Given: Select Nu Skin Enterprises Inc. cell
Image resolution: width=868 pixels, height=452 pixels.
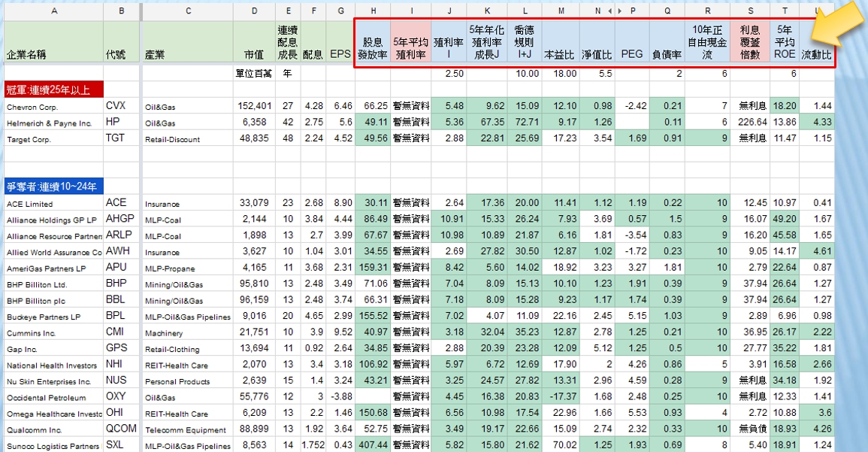Looking at the screenshot, I should 53,380.
